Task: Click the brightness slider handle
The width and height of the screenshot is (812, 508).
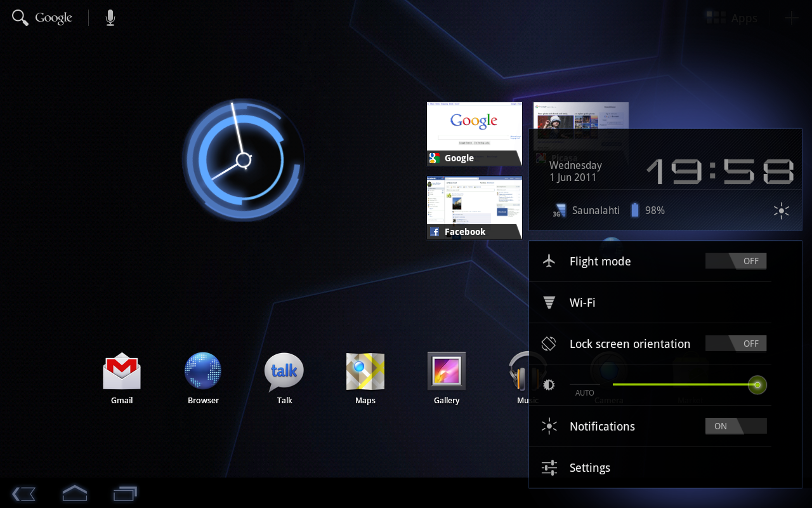Action: [757, 385]
